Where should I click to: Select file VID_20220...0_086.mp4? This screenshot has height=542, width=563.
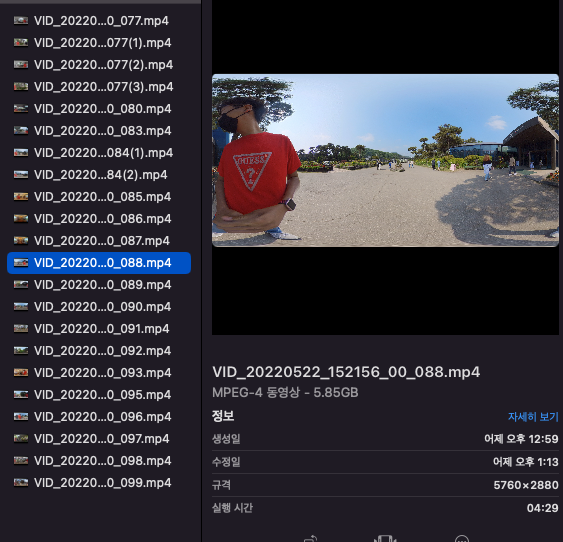[99, 219]
